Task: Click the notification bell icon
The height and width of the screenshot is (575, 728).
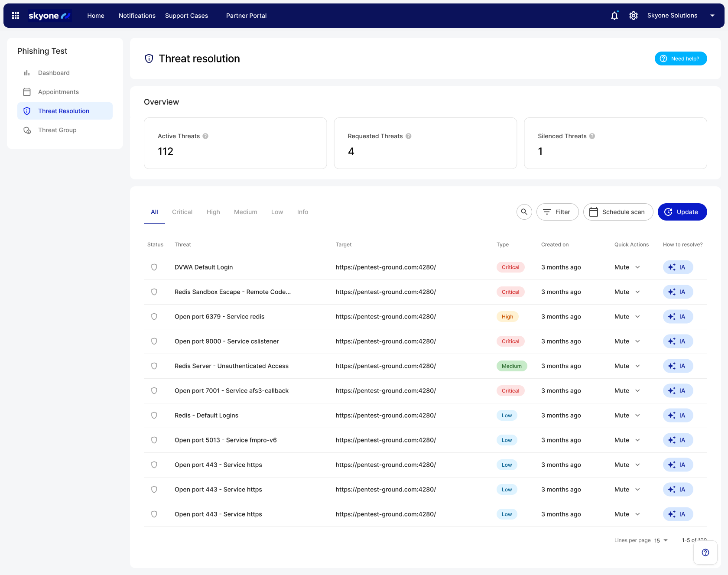Action: pyautogui.click(x=614, y=16)
